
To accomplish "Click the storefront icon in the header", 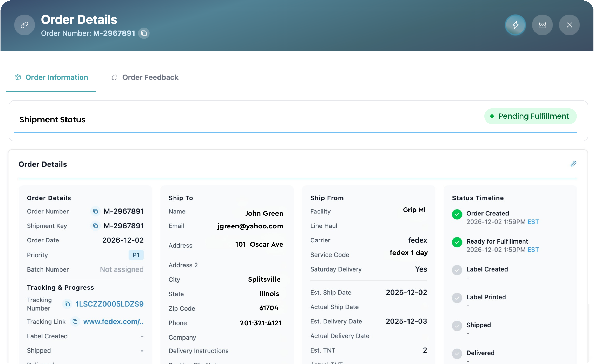I will coord(542,25).
